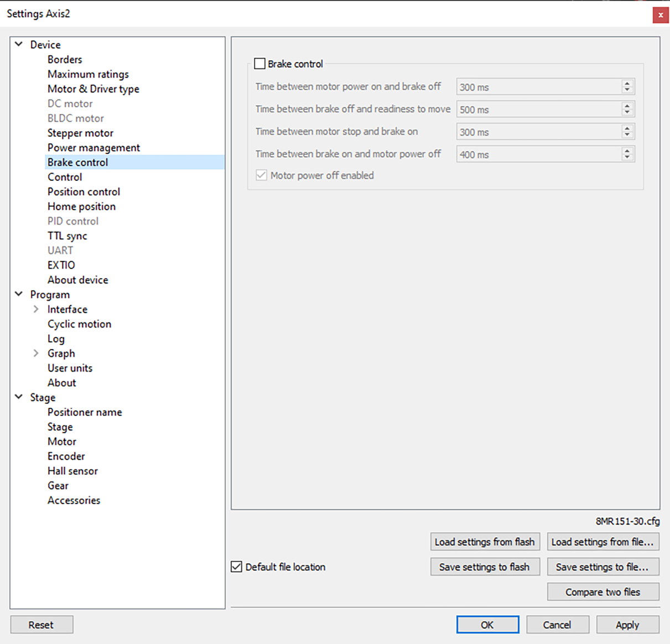Expand the Interface subtree
Image resolution: width=670 pixels, height=644 pixels.
35,309
